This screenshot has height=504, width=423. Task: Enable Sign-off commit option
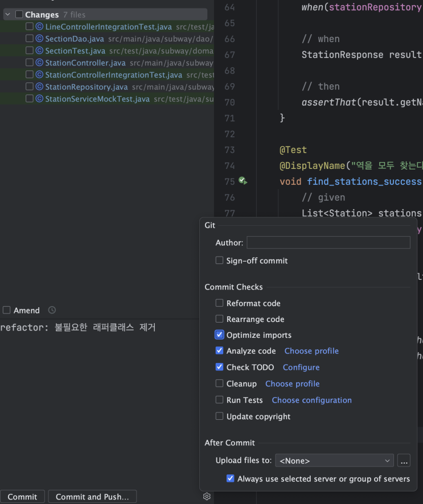[x=219, y=261]
